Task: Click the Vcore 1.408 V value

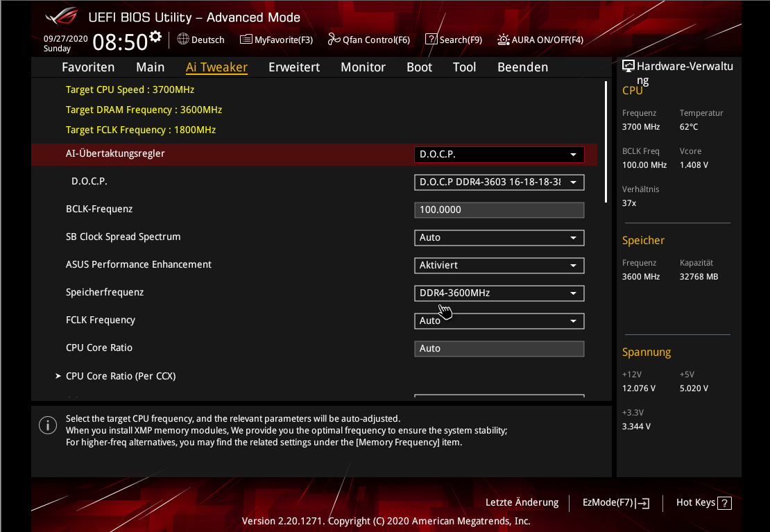Action: coord(694,165)
